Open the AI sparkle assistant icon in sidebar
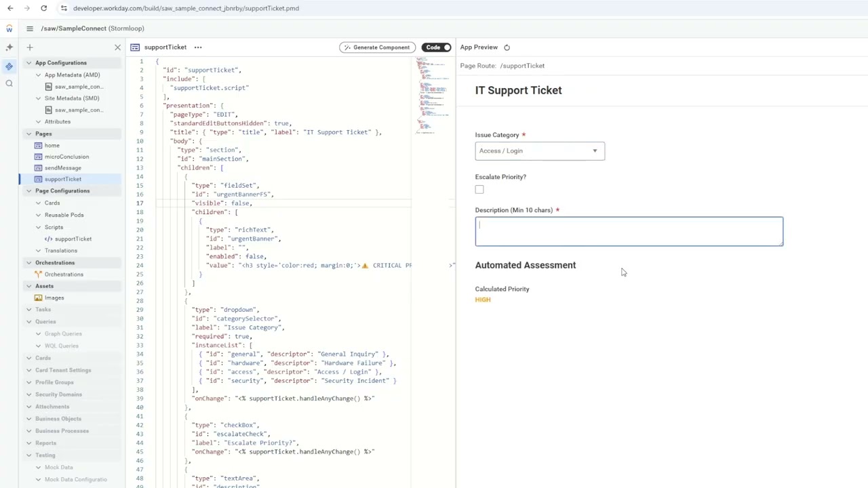The width and height of the screenshot is (868, 488). point(9,47)
